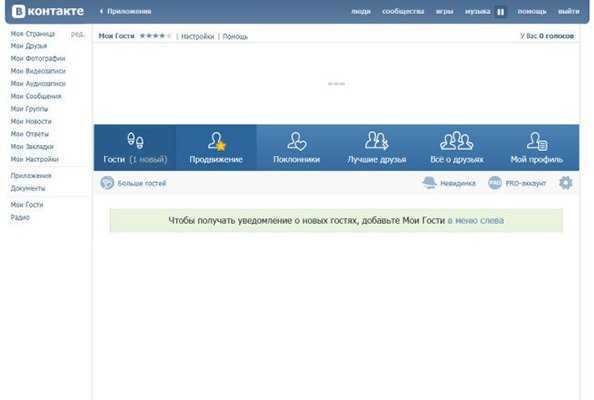
Task: Open the Мой профиль icon section
Action: (x=537, y=148)
